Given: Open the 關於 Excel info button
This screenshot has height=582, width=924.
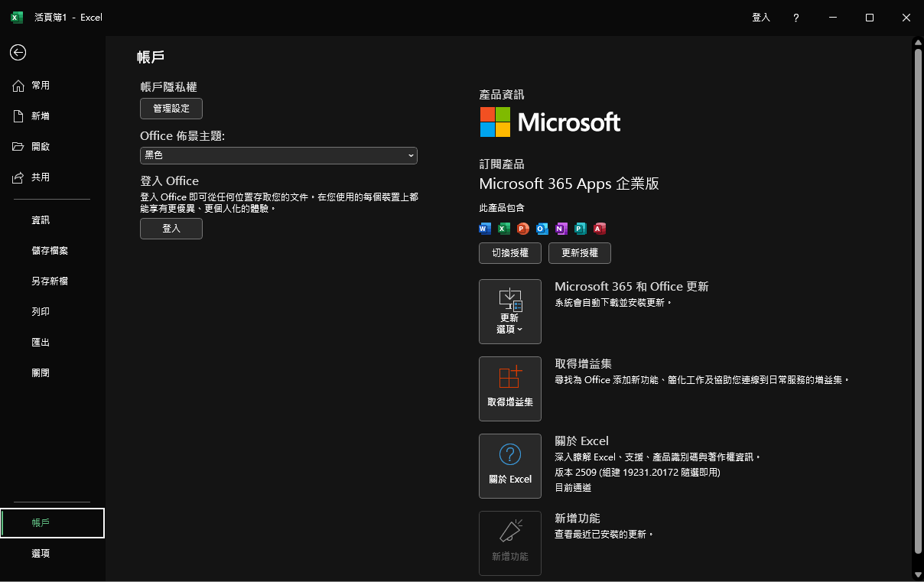Looking at the screenshot, I should point(509,466).
